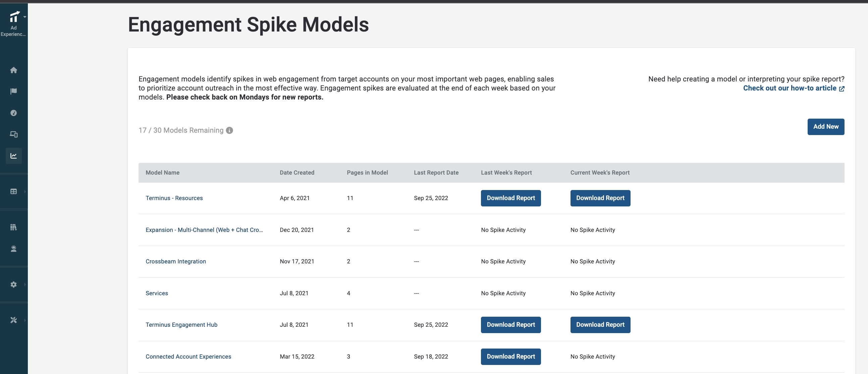Download last week's report for Connected Account Experiences

pos(510,357)
